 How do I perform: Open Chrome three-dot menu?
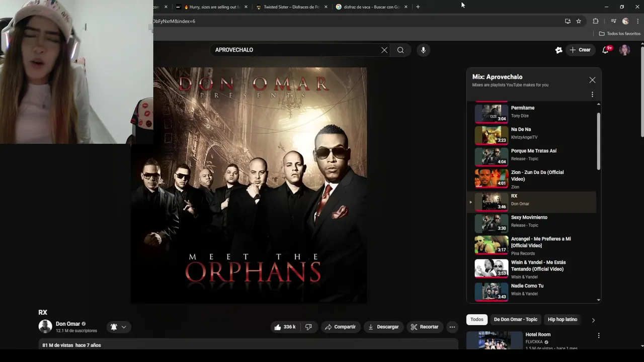[638, 21]
